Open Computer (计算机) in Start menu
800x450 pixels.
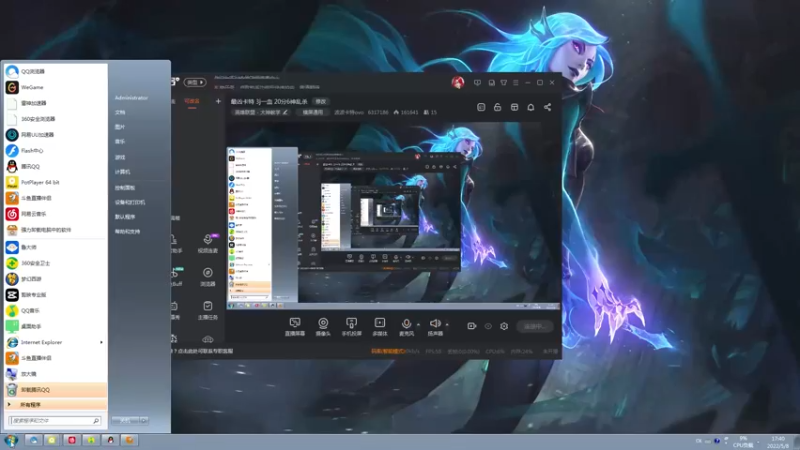[122, 172]
